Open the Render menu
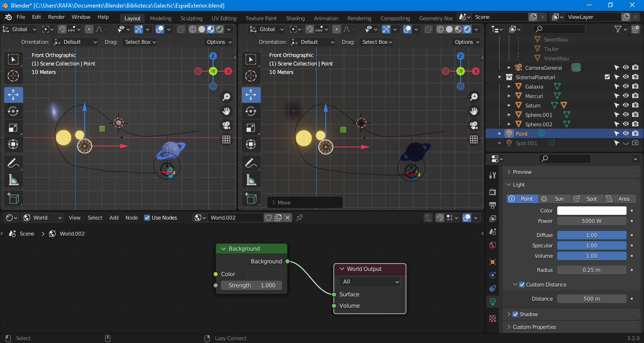Image resolution: width=644 pixels, height=343 pixels. coord(57,17)
